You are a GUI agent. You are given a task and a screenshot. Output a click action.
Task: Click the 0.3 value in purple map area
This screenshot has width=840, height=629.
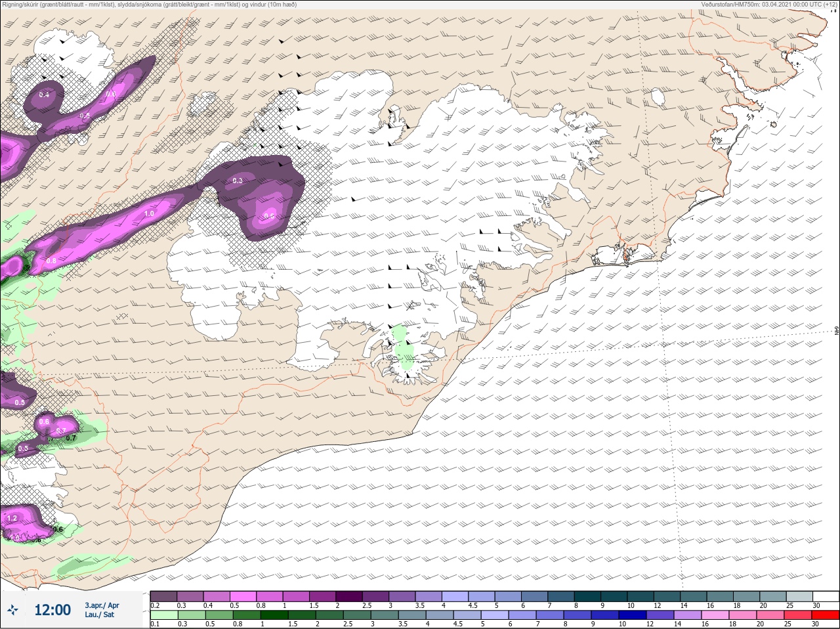[238, 181]
